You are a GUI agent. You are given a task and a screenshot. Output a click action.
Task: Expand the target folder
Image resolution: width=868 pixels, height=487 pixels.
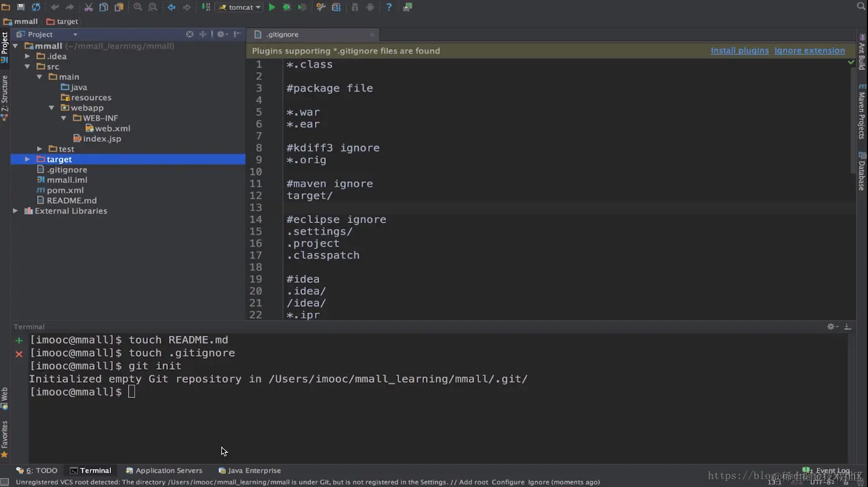pyautogui.click(x=27, y=159)
